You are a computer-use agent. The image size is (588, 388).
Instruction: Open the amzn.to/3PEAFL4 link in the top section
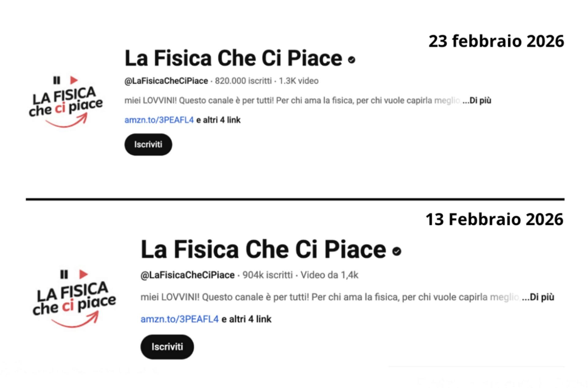pos(159,120)
